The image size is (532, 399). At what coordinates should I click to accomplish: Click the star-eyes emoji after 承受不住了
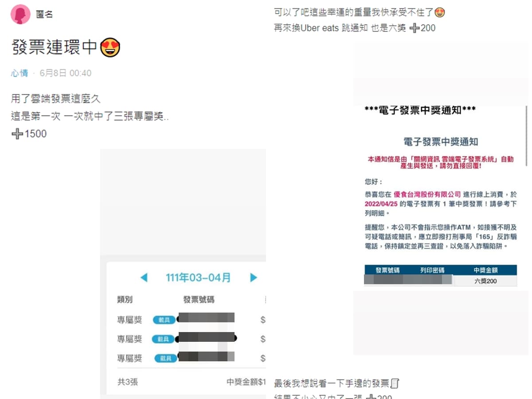[x=439, y=12]
